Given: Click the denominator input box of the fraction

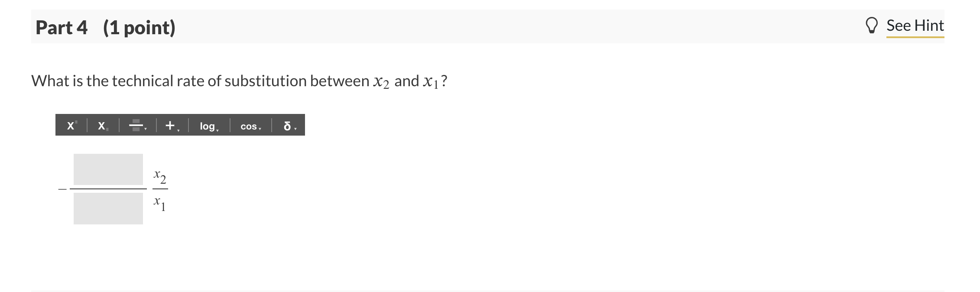Looking at the screenshot, I should tap(108, 209).
